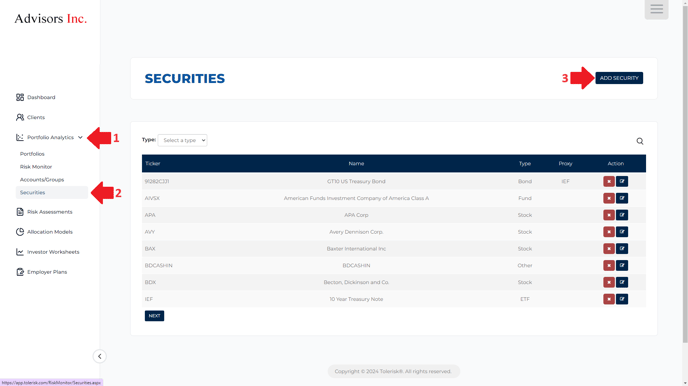Delete the IEF 10 Year Treasury Note
This screenshot has height=386, width=688.
point(609,299)
